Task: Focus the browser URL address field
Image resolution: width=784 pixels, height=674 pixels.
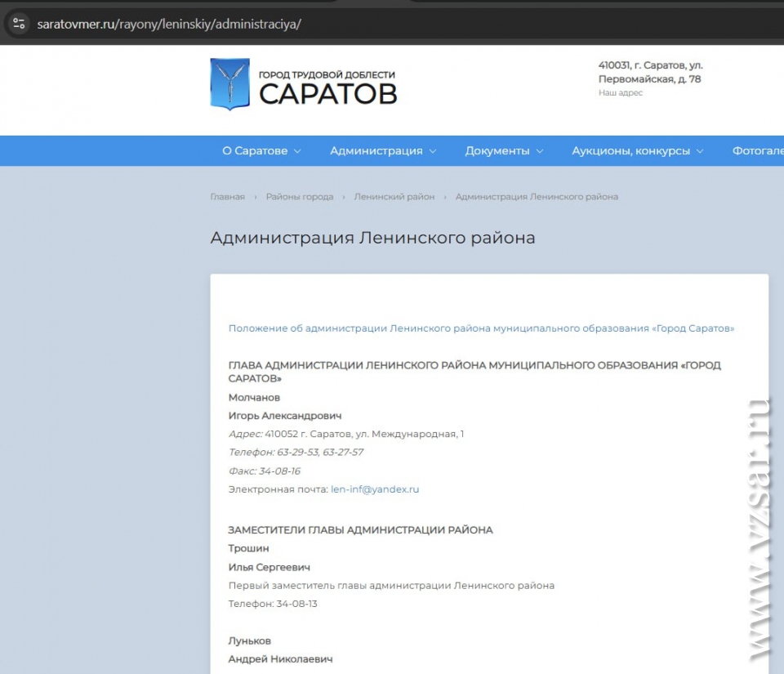Action: click(x=327, y=24)
